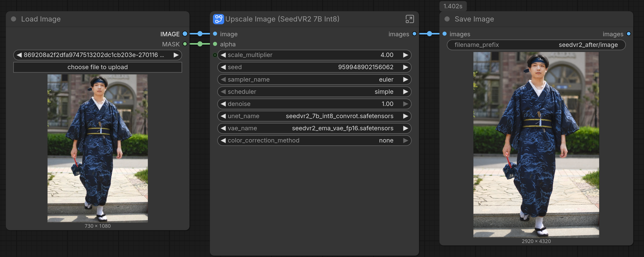Click the link midpoint between MASK and alpha
This screenshot has height=257, width=644.
coord(200,44)
